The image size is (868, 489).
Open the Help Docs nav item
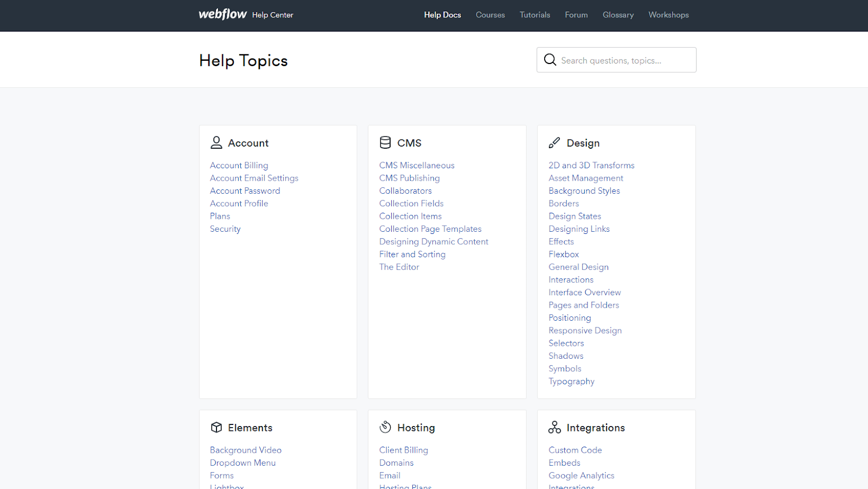443,15
